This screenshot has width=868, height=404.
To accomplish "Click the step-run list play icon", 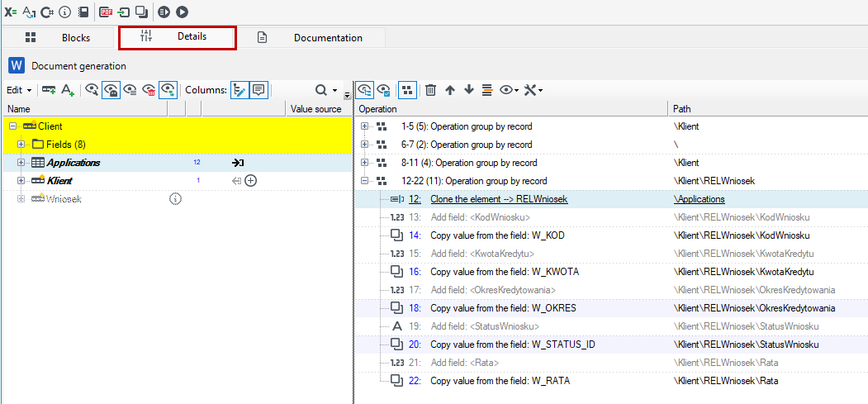I will click(x=164, y=11).
